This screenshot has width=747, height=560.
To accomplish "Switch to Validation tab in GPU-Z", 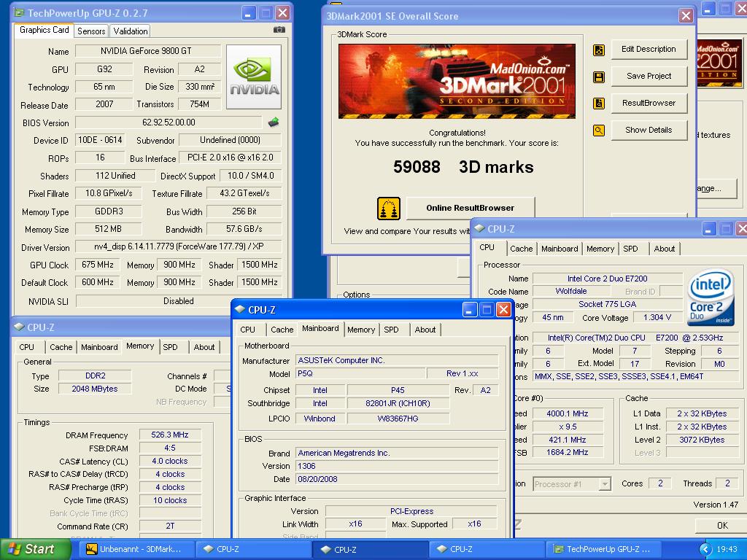I will [130, 31].
